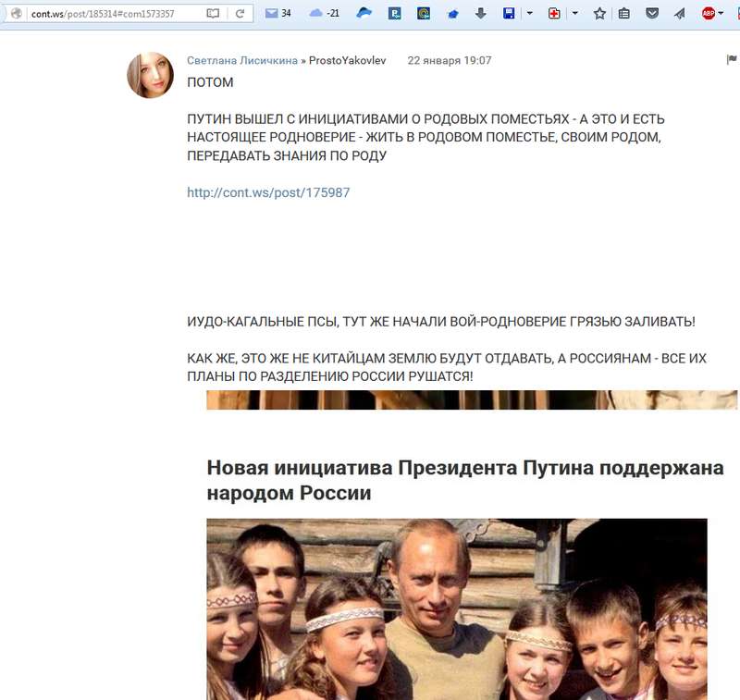This screenshot has width=740, height=700.
Task: Bookmark this page with star icon
Action: [x=599, y=13]
